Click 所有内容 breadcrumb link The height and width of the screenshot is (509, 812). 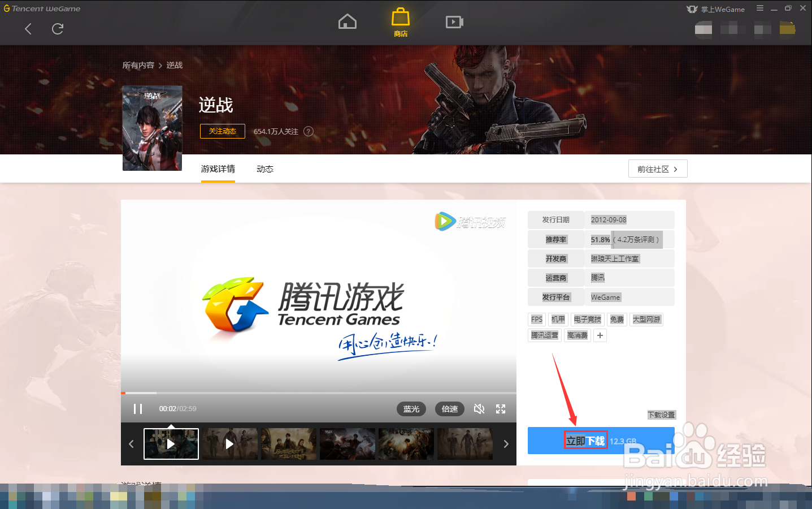click(138, 65)
